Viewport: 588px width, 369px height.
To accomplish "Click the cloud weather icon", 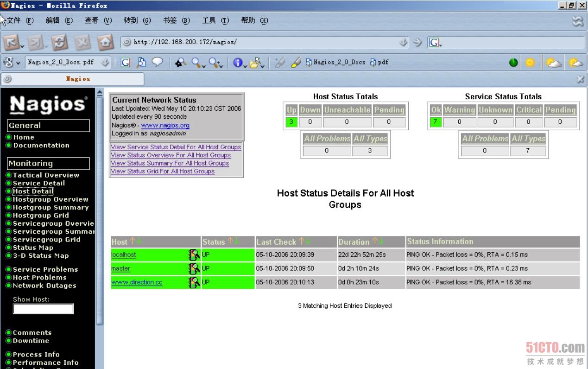I will (x=554, y=63).
